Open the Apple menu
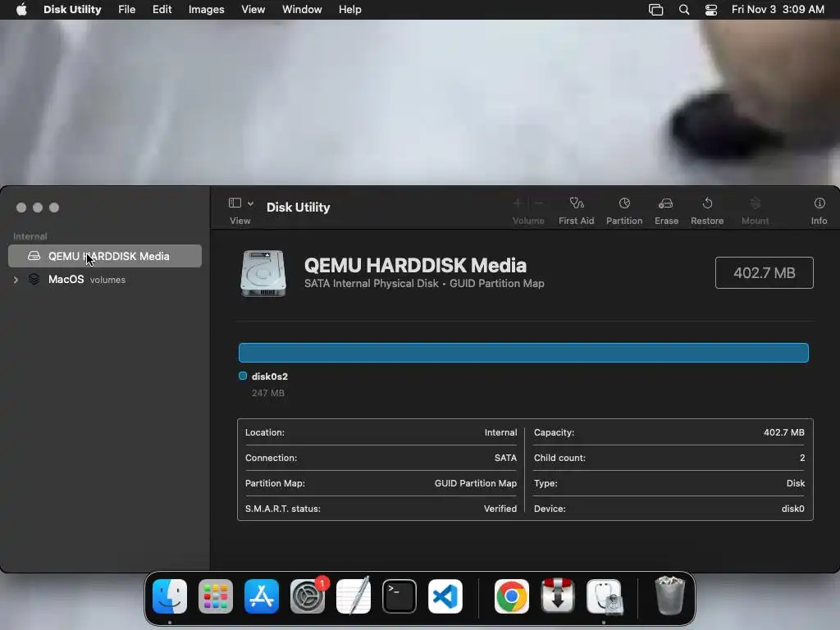840x630 pixels. coord(21,10)
